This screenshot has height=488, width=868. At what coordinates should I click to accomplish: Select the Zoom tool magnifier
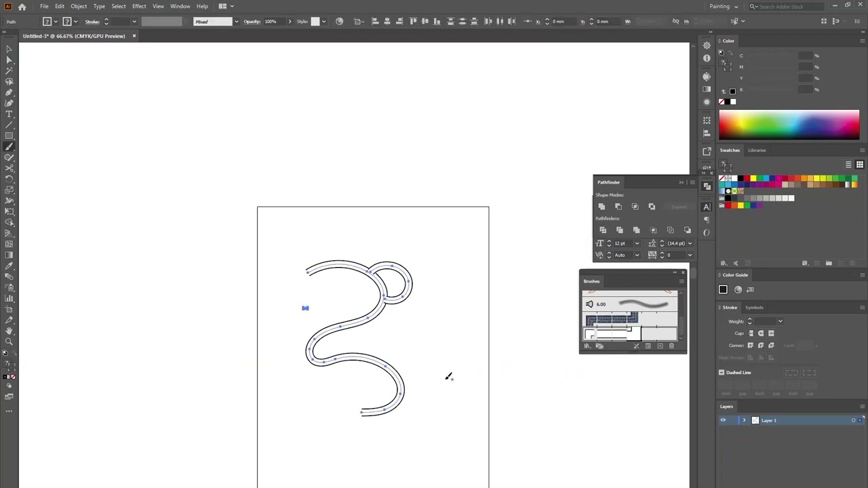point(9,342)
